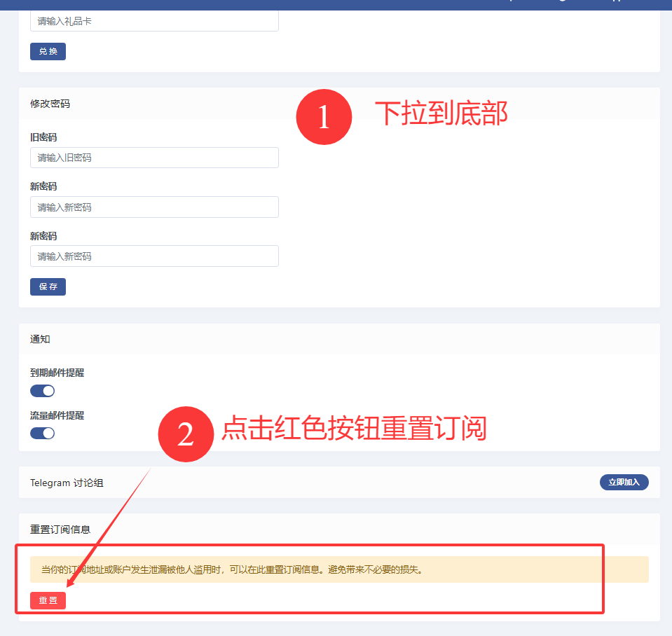Image resolution: width=672 pixels, height=636 pixels.
Task: Focus the 请输入礼品卡 gift card field
Action: pos(154,21)
